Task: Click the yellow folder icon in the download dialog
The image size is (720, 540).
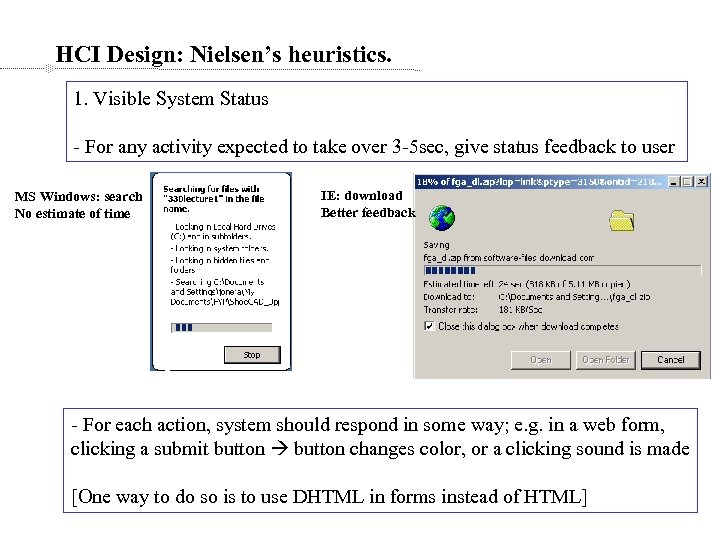Action: coord(622,220)
